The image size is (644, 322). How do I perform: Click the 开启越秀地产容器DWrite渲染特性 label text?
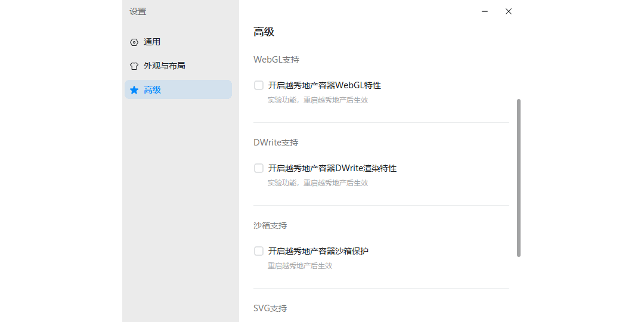332,168
